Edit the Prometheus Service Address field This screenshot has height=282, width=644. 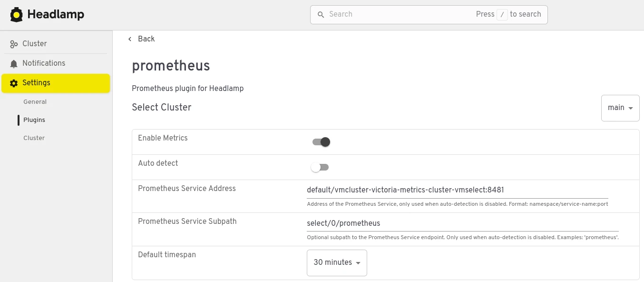tap(458, 190)
